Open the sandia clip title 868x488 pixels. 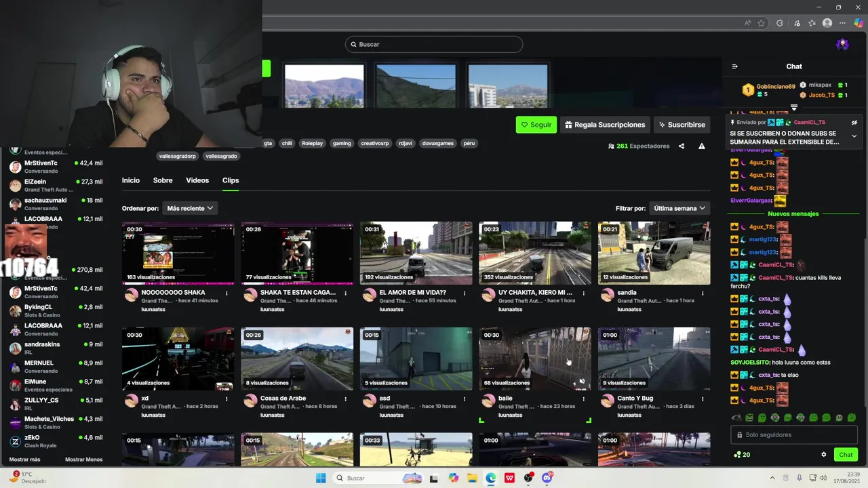[627, 293]
